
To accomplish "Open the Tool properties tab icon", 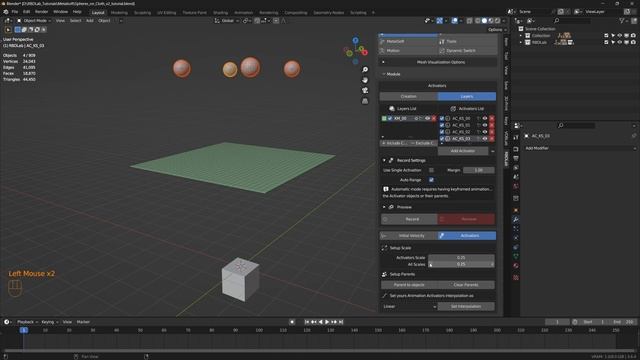I will tap(516, 138).
